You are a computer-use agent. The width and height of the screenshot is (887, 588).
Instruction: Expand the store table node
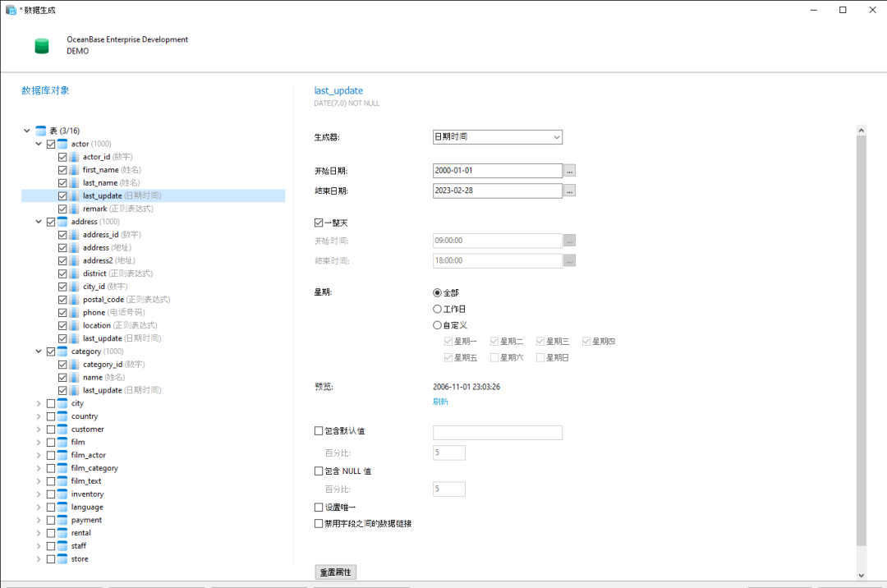pos(39,559)
